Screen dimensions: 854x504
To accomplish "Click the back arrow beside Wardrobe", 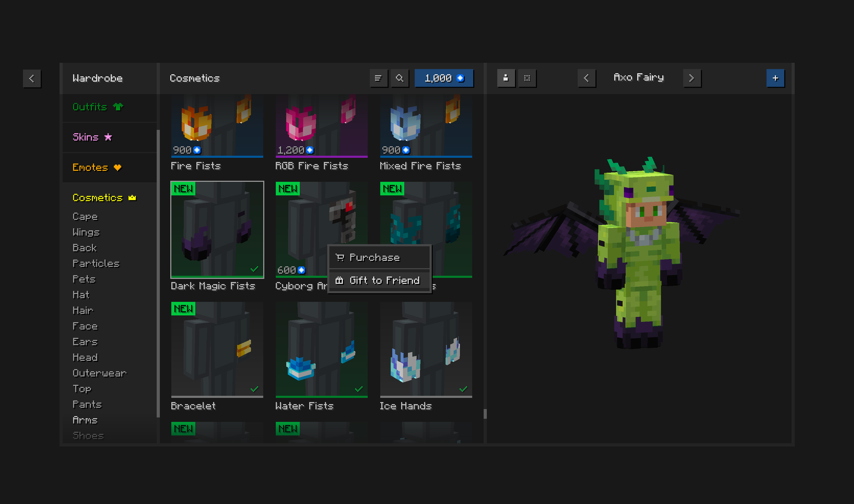I will (32, 78).
